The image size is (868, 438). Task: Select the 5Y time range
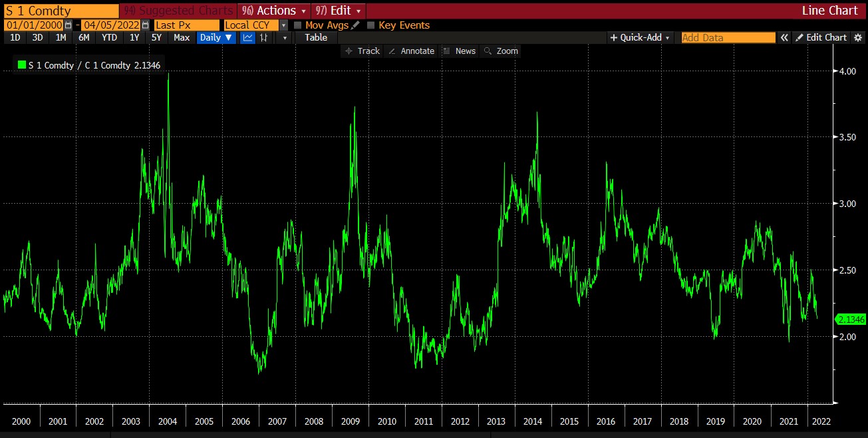156,38
